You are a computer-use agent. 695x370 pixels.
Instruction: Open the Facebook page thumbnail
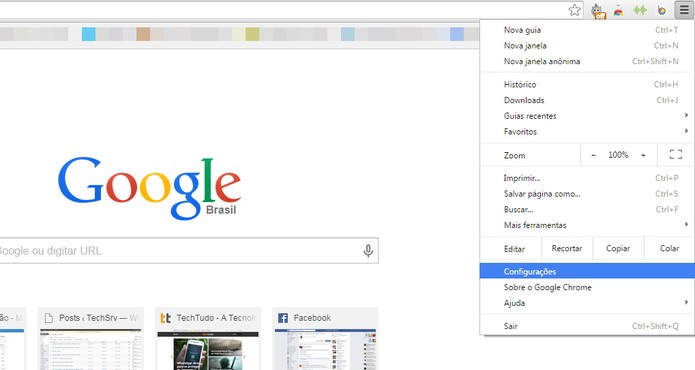[x=325, y=339]
